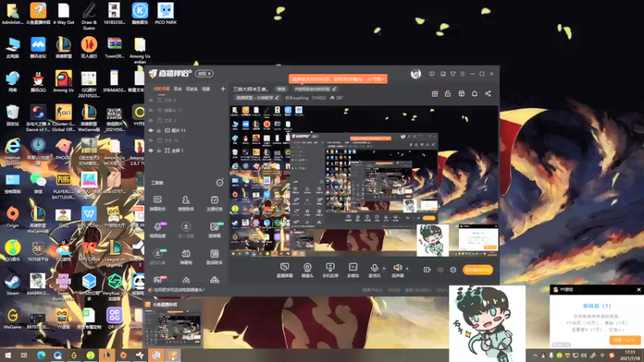The image size is (644, 362).
Task: Open the Among Us desktop shortcut
Action: 64,81
